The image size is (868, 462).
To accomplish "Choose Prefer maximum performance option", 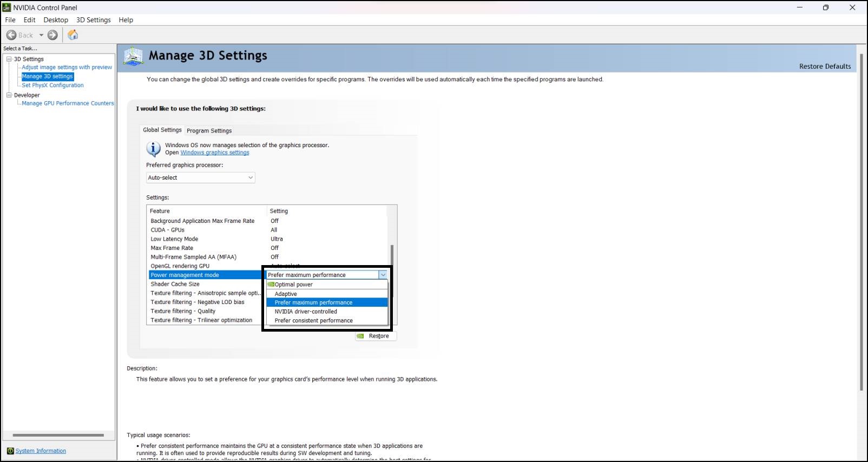I will click(327, 302).
